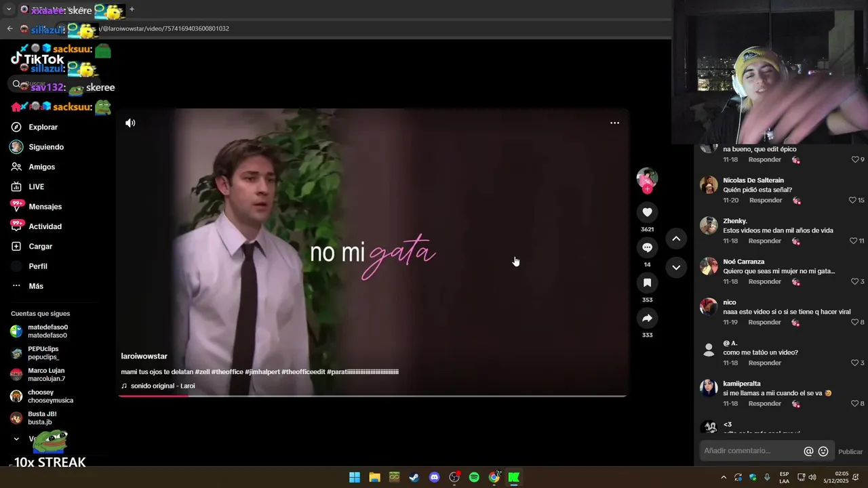868x488 pixels.
Task: Open the three-dot video options menu
Action: [614, 123]
